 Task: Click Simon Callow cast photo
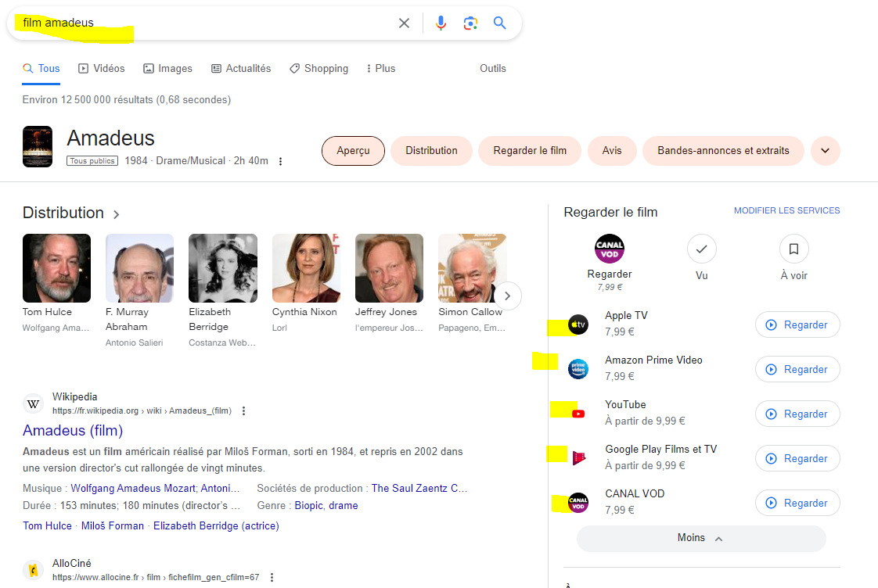click(x=472, y=268)
